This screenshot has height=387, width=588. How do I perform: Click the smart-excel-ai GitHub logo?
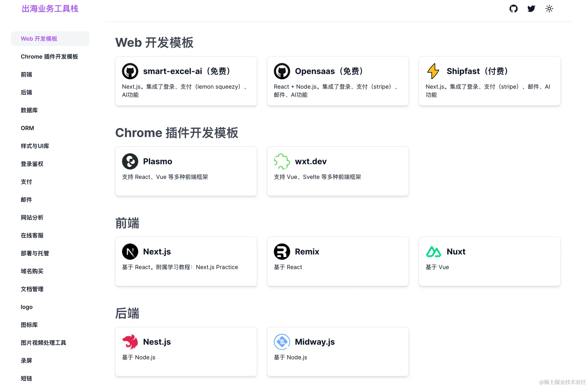click(x=130, y=71)
